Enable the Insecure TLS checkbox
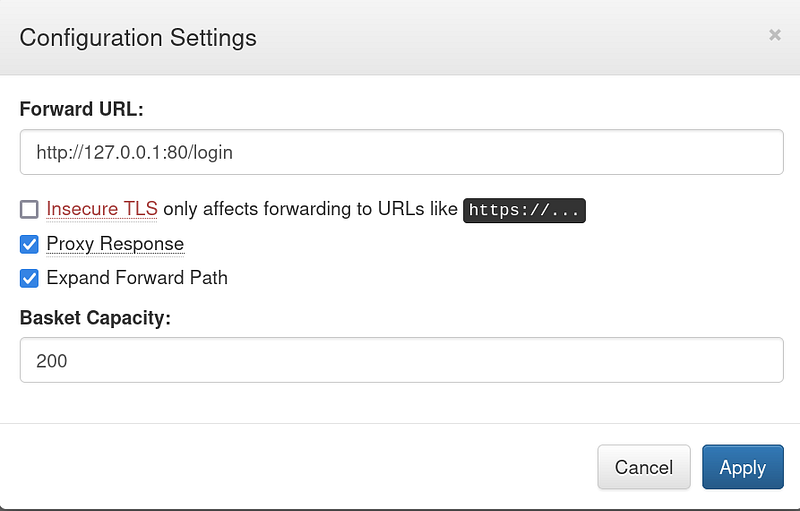 coord(29,209)
